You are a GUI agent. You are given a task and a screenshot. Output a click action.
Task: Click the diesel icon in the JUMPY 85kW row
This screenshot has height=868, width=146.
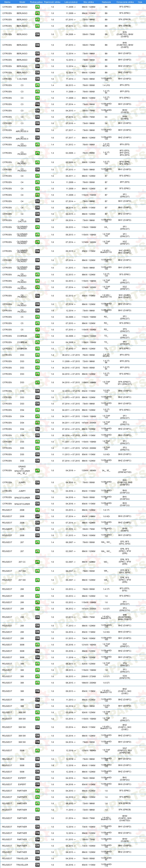coord(37,491)
